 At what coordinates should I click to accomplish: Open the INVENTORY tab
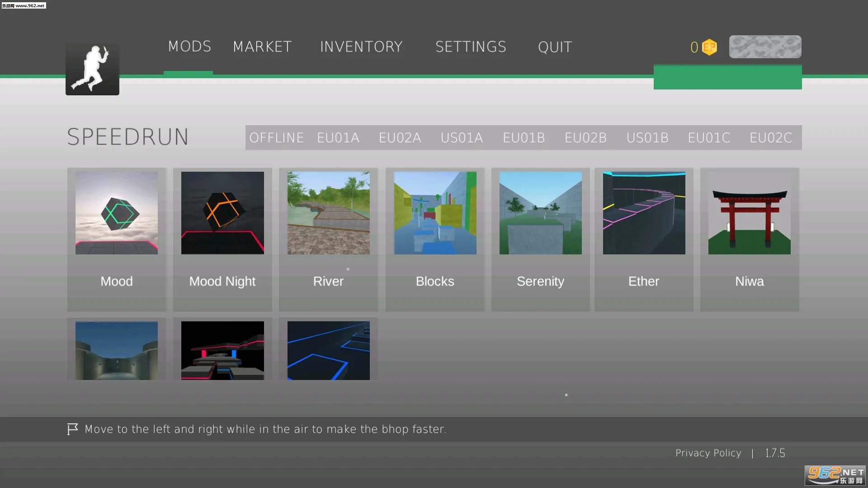(x=361, y=47)
